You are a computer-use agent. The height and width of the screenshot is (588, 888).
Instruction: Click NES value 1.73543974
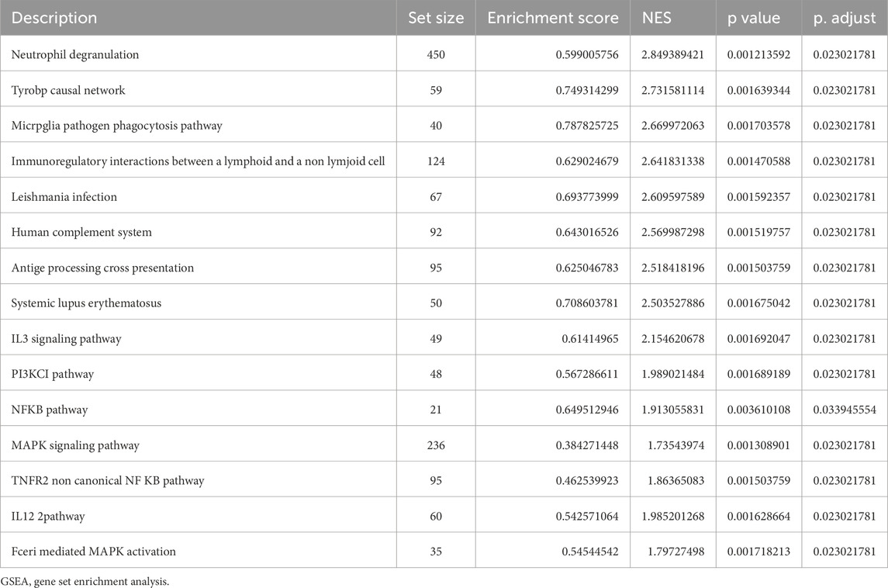pos(676,445)
